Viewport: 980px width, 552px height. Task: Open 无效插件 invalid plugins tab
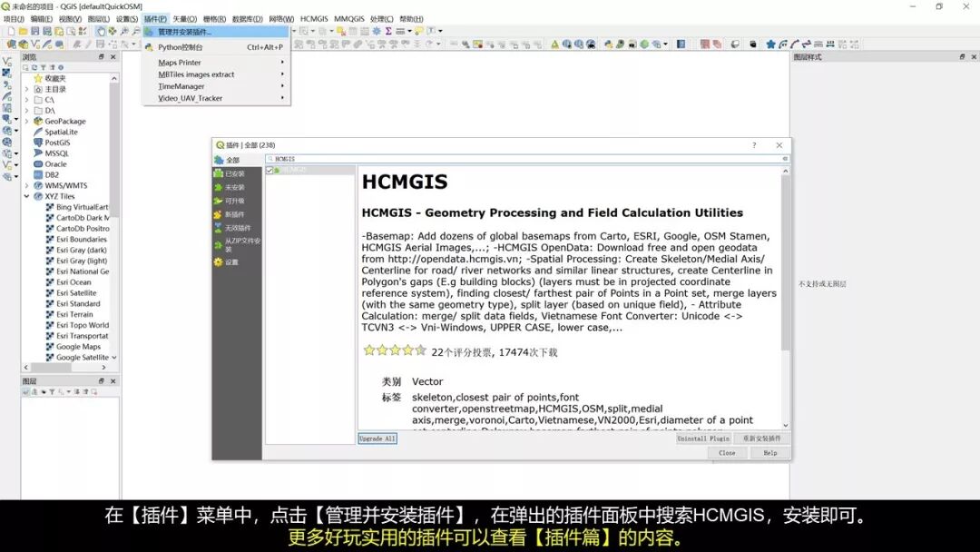tap(237, 228)
